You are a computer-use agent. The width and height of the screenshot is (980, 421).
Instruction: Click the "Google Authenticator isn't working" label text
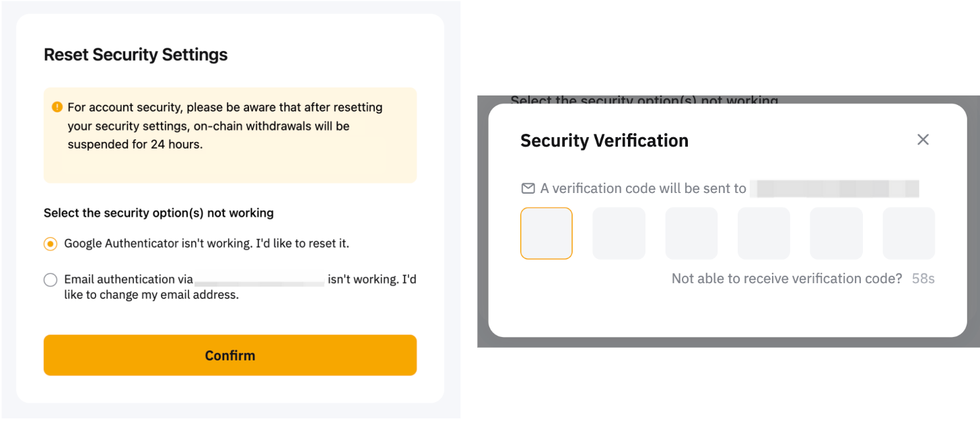tap(207, 243)
